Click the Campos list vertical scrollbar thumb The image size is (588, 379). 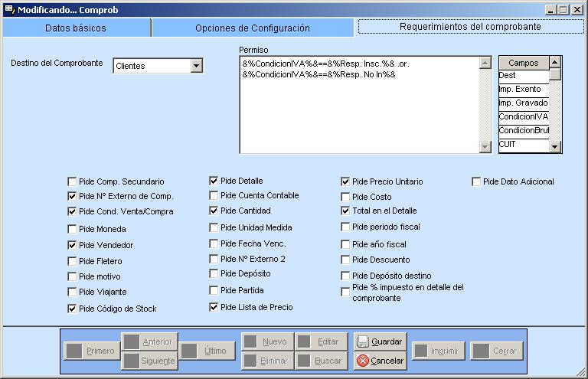pos(556,74)
